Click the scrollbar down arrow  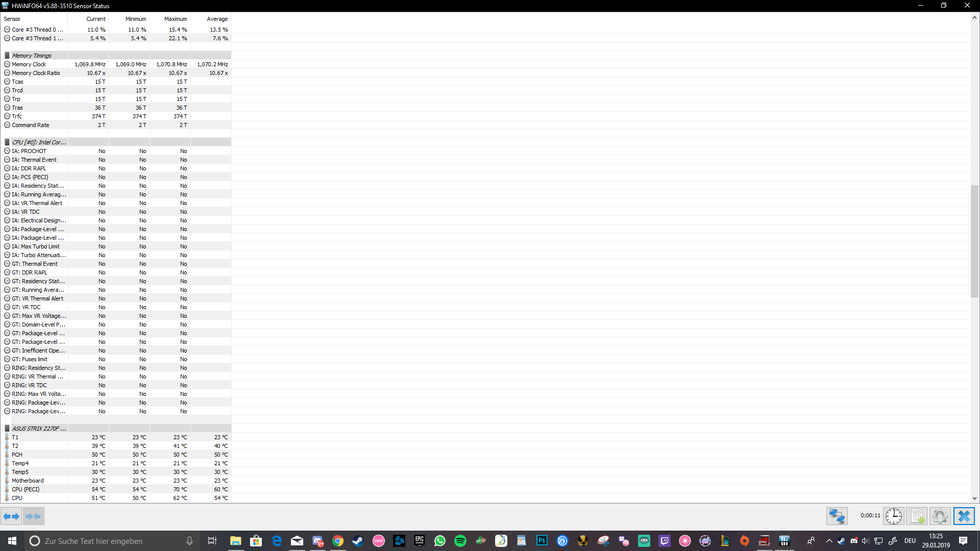click(x=974, y=498)
